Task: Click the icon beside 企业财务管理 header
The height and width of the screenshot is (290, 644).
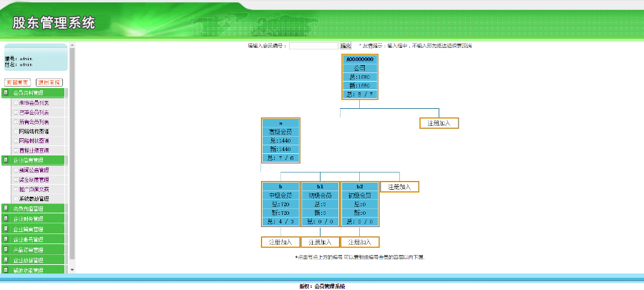Action: point(6,218)
